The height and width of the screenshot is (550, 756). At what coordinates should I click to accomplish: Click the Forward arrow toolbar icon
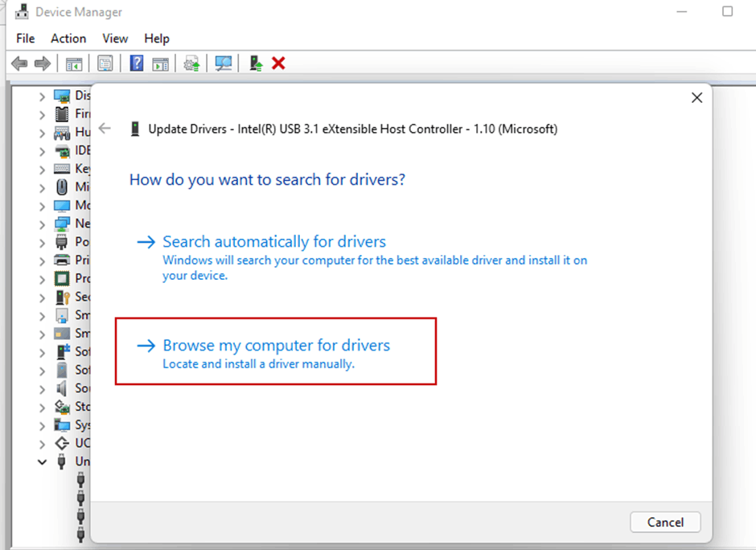(x=43, y=64)
